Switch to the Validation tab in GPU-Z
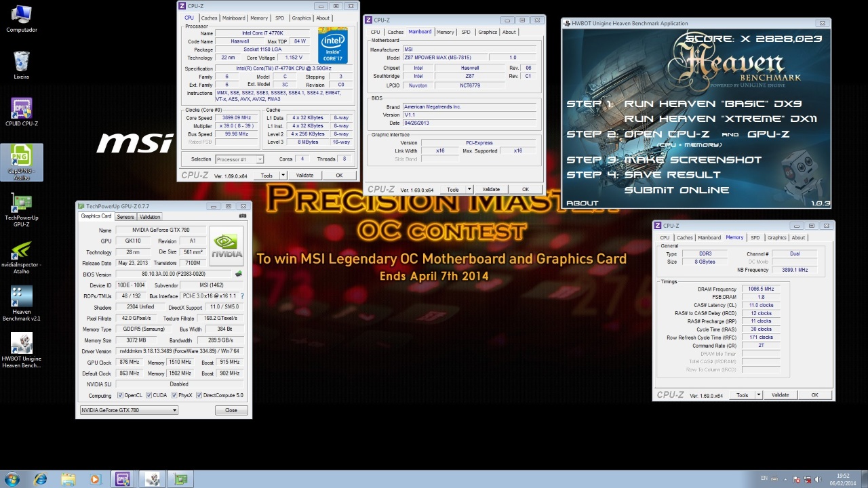 click(150, 217)
